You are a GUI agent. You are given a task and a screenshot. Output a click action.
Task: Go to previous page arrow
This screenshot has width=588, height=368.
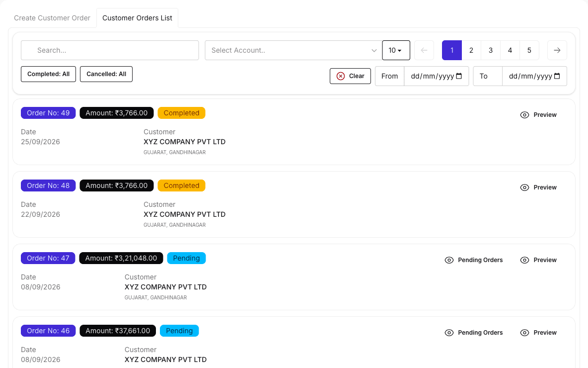point(424,50)
